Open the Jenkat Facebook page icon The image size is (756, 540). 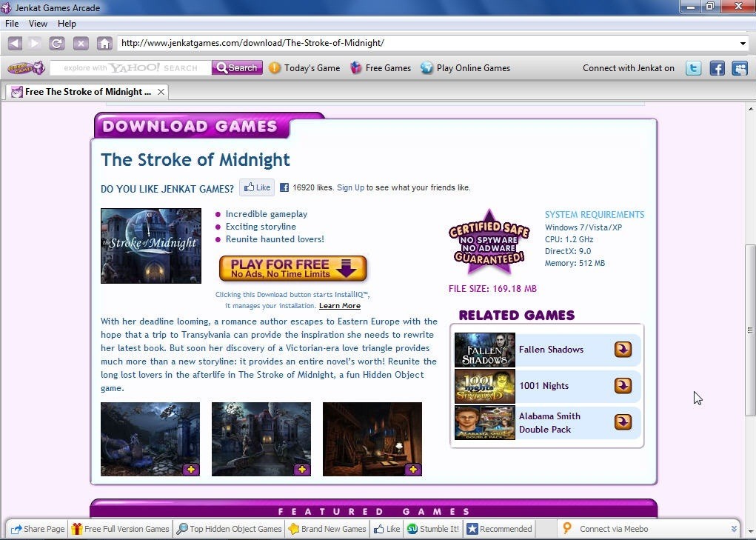(x=715, y=67)
